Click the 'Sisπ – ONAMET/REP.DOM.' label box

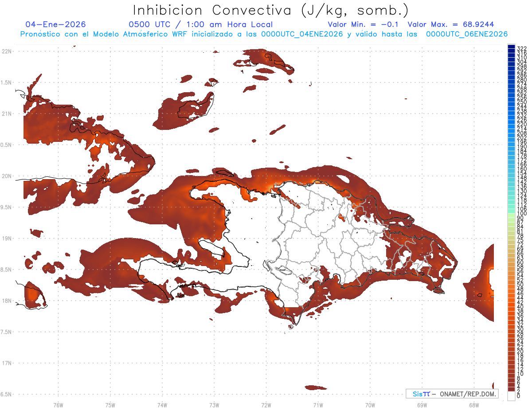point(452,394)
